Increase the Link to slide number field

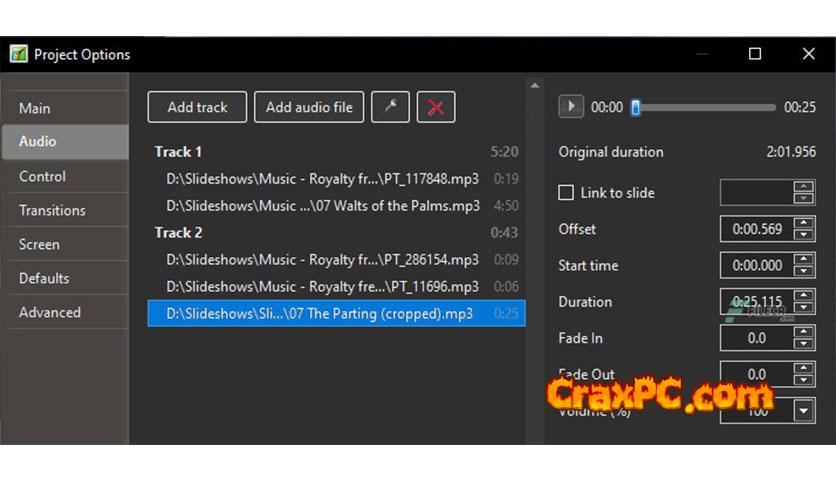pyautogui.click(x=803, y=187)
